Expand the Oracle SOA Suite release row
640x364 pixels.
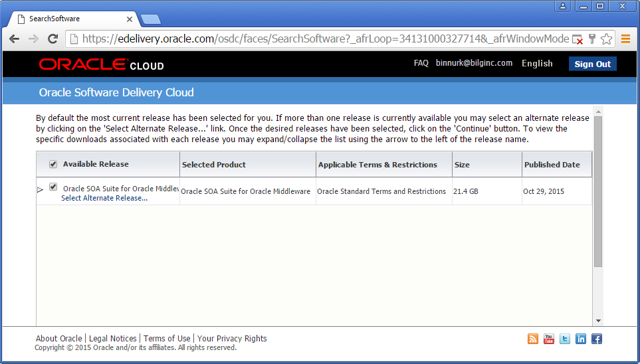(40, 190)
